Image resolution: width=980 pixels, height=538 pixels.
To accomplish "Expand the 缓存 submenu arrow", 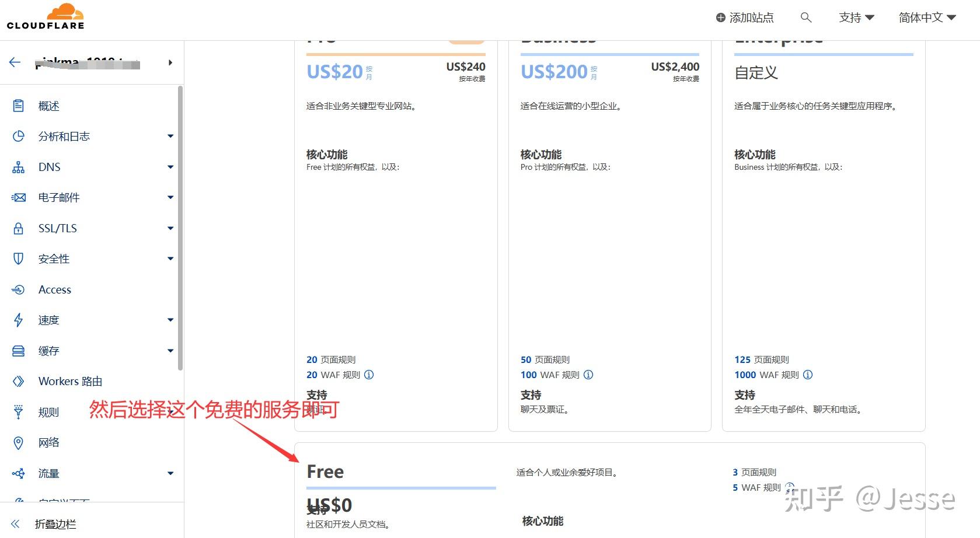I will (170, 351).
